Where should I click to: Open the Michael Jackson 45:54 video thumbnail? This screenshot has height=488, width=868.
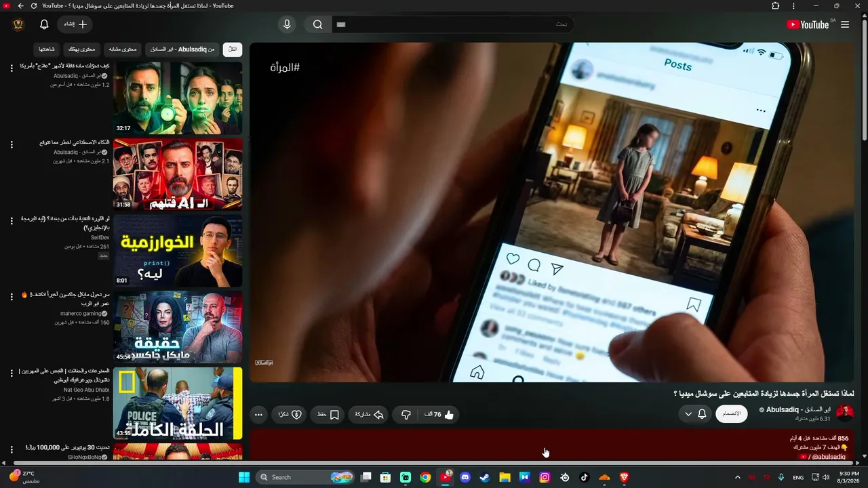click(178, 327)
